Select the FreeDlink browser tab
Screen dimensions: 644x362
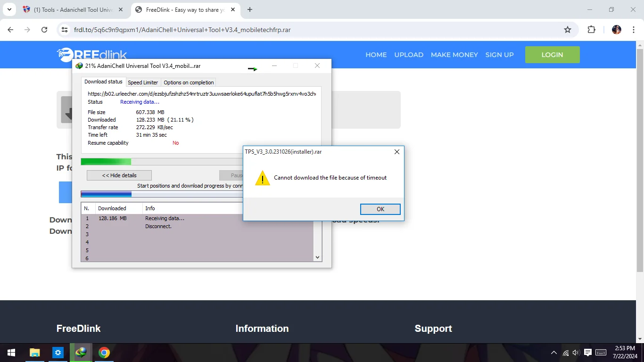pos(185,9)
